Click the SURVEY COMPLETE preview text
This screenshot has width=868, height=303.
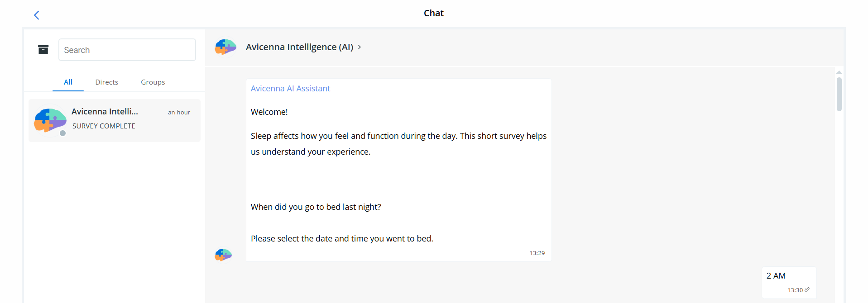point(104,126)
